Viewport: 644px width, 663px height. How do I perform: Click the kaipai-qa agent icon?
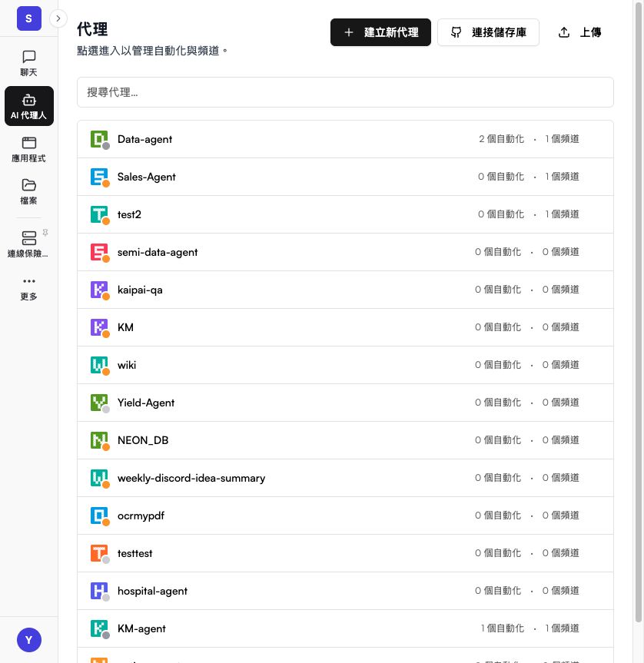(x=100, y=290)
